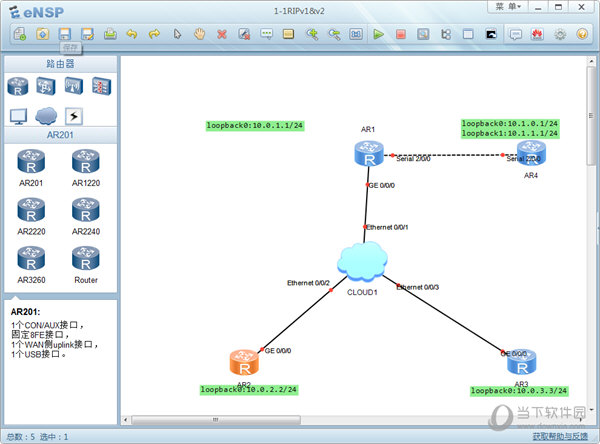Viewport: 600px width, 444px height.
Task: Click the vertical canvas scrollbar thumb
Action: click(591, 116)
